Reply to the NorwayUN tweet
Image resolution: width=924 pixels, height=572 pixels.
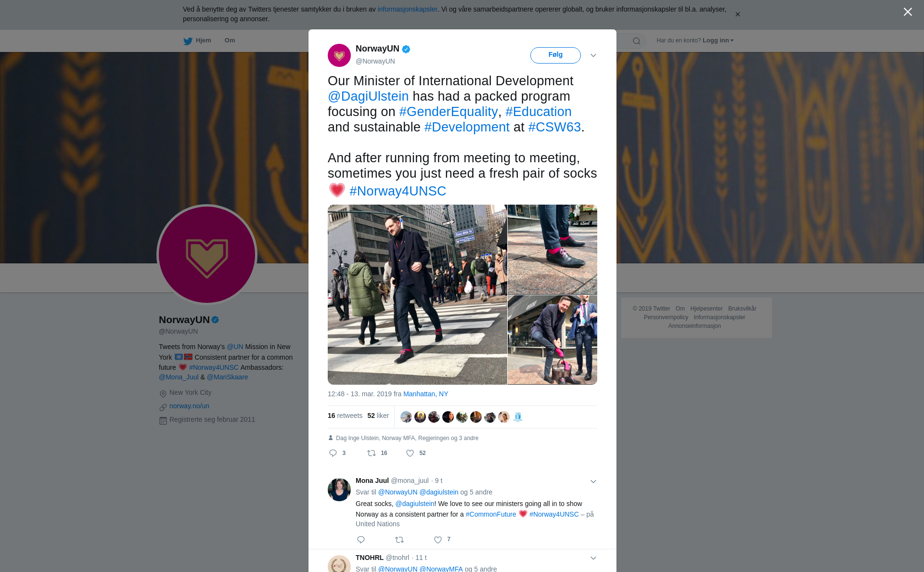pos(333,453)
